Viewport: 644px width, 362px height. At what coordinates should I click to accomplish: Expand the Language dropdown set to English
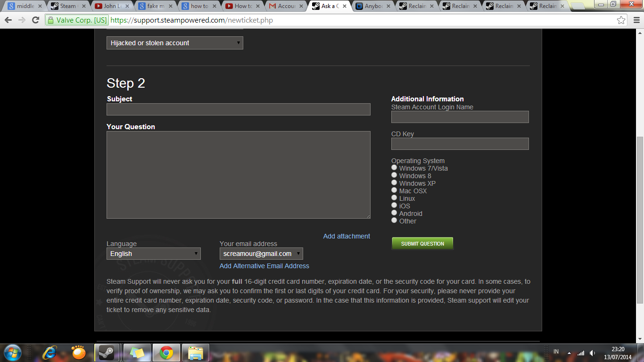point(154,254)
